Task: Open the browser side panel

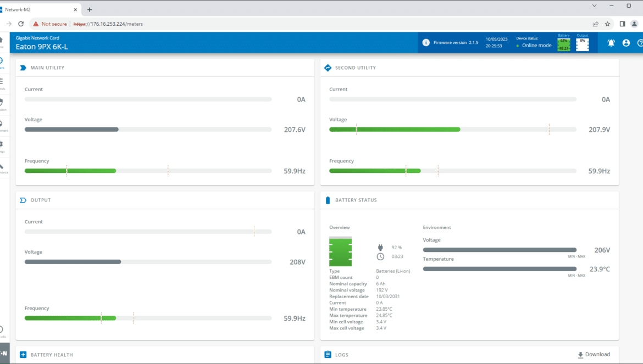Action: click(622, 24)
